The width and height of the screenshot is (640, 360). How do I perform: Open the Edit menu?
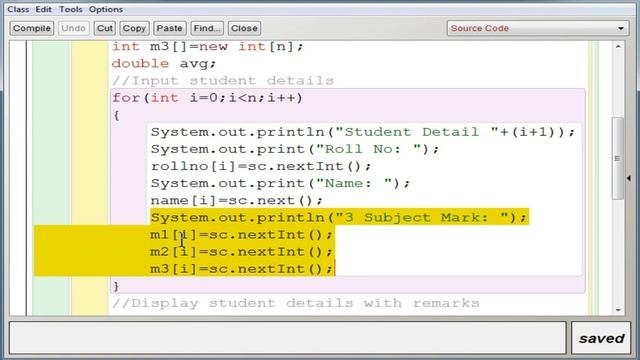pos(43,9)
